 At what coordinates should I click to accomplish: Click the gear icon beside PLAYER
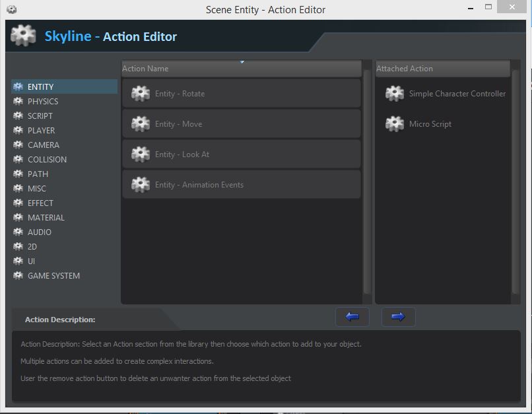pyautogui.click(x=18, y=130)
